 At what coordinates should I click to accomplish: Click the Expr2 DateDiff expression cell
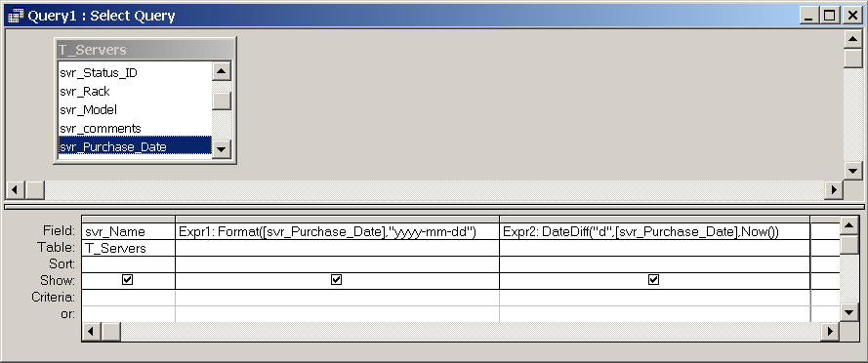pyautogui.click(x=654, y=231)
